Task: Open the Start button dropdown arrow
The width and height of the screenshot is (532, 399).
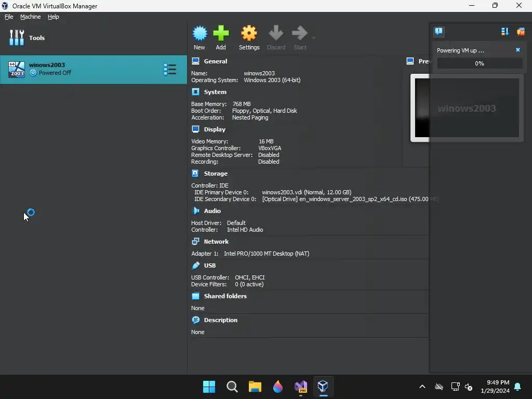Action: (314, 37)
